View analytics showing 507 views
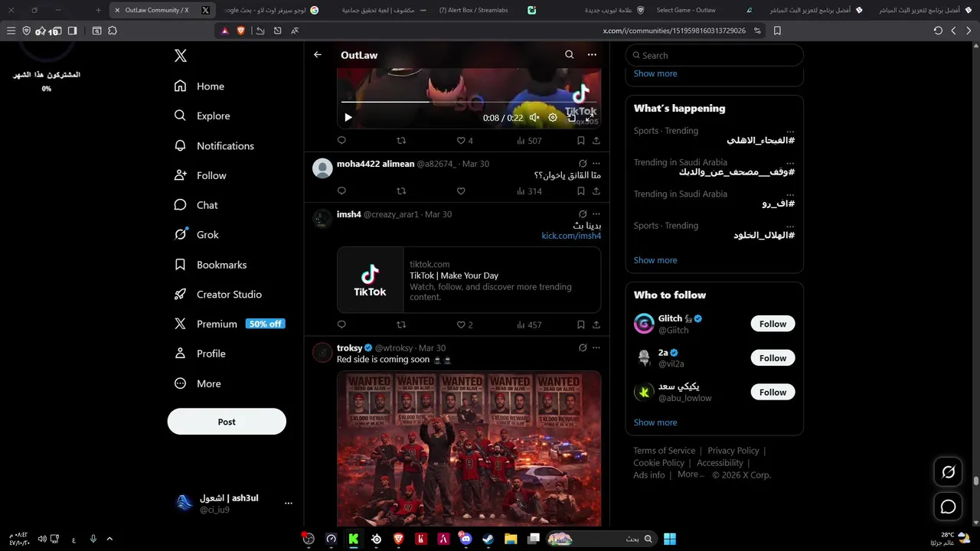The height and width of the screenshot is (551, 980). point(529,141)
